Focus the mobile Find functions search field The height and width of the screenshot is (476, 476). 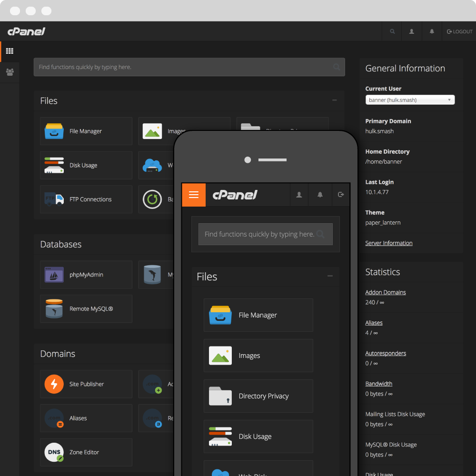(x=265, y=234)
